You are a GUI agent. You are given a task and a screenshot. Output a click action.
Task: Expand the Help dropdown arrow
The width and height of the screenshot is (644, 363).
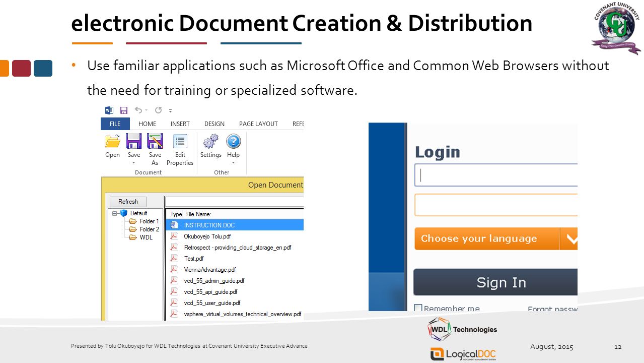point(233,163)
